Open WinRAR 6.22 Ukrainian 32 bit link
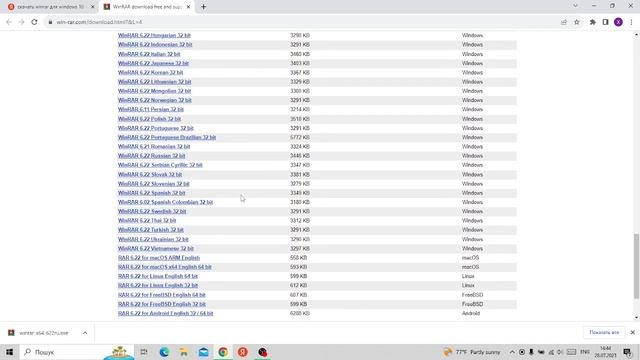Screen dimensions: 640x360 click(x=153, y=239)
